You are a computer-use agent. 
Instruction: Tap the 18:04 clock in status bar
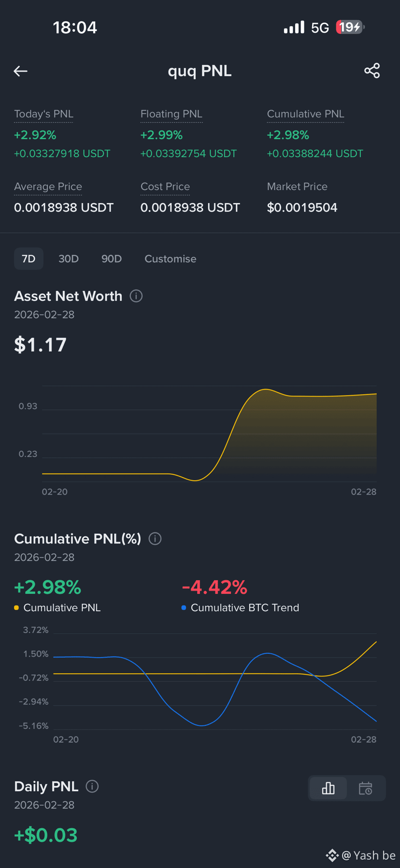(x=75, y=28)
